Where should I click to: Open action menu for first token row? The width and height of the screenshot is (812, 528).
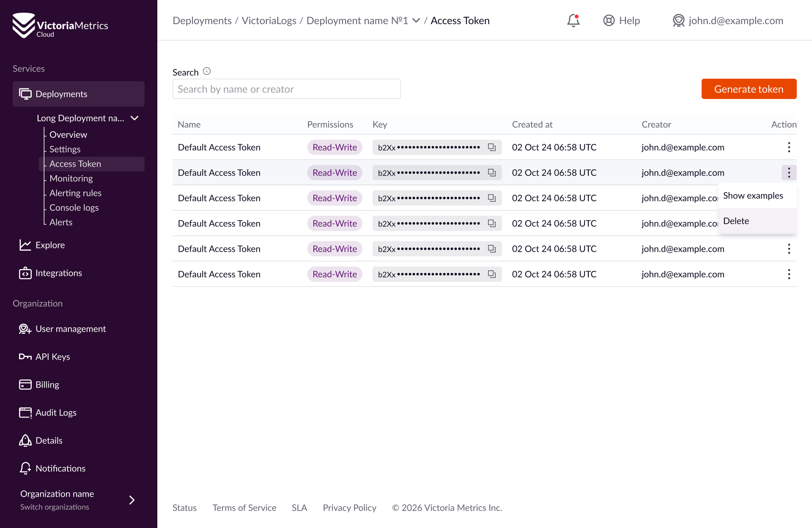tap(789, 147)
